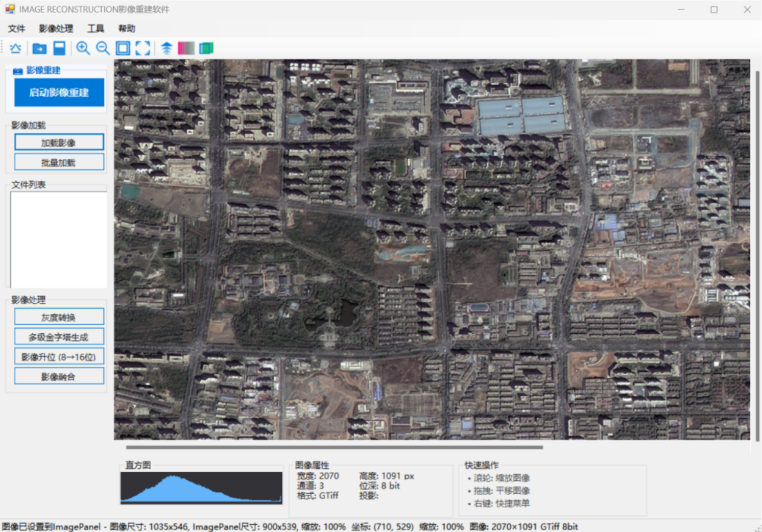The height and width of the screenshot is (532, 762).
Task: Click the pyramid layers toolbar icon
Action: click(x=166, y=49)
